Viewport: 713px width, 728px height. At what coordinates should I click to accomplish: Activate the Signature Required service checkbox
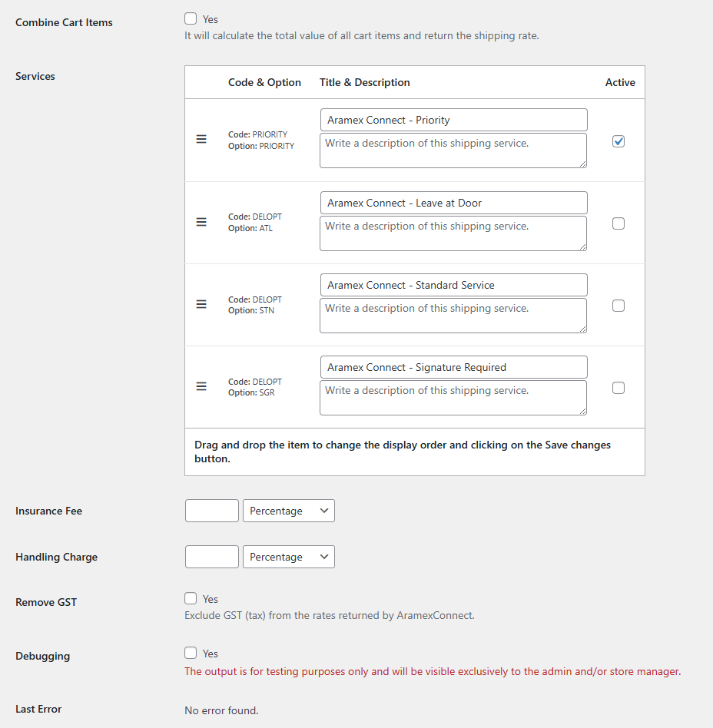tap(618, 388)
